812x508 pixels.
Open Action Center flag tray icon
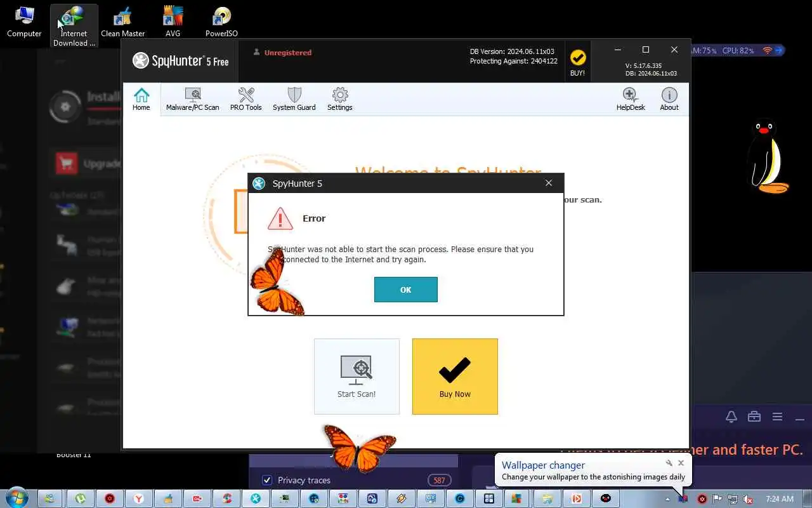pyautogui.click(x=717, y=499)
